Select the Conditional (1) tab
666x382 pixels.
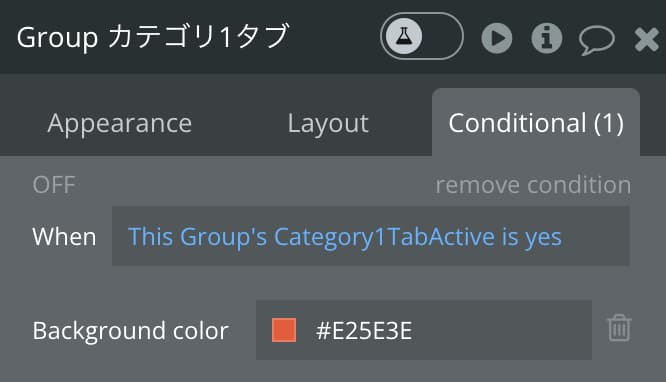536,123
